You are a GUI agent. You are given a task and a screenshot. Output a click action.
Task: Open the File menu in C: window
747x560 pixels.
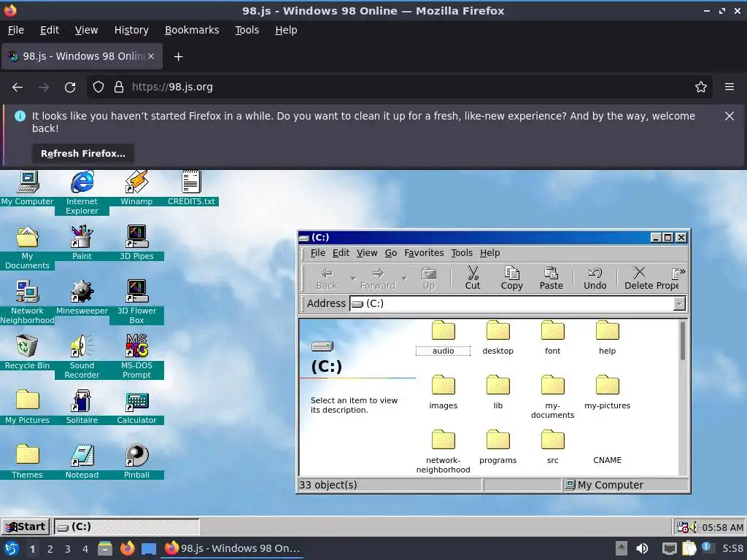coord(318,253)
